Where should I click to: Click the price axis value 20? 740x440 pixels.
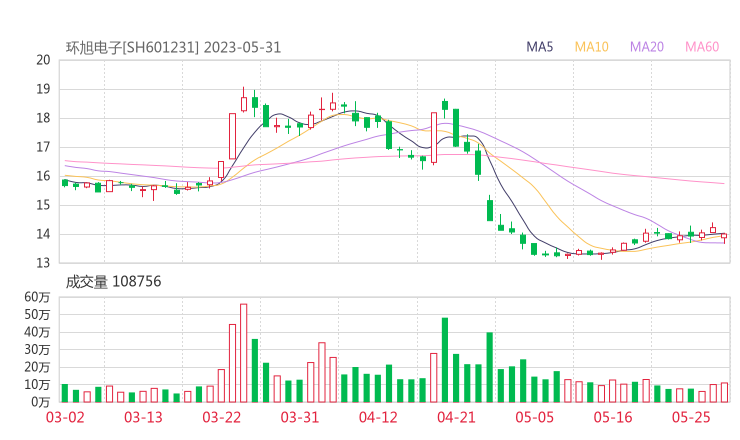[x=43, y=60]
